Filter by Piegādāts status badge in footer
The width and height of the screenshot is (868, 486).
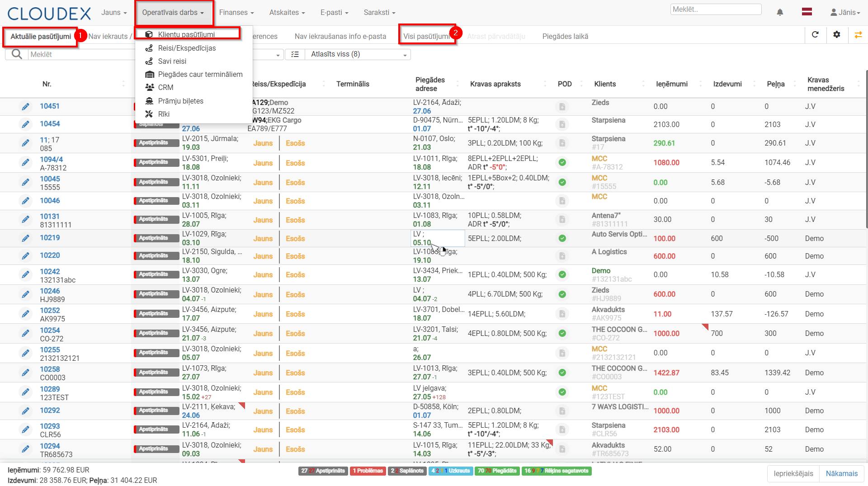[x=497, y=471]
